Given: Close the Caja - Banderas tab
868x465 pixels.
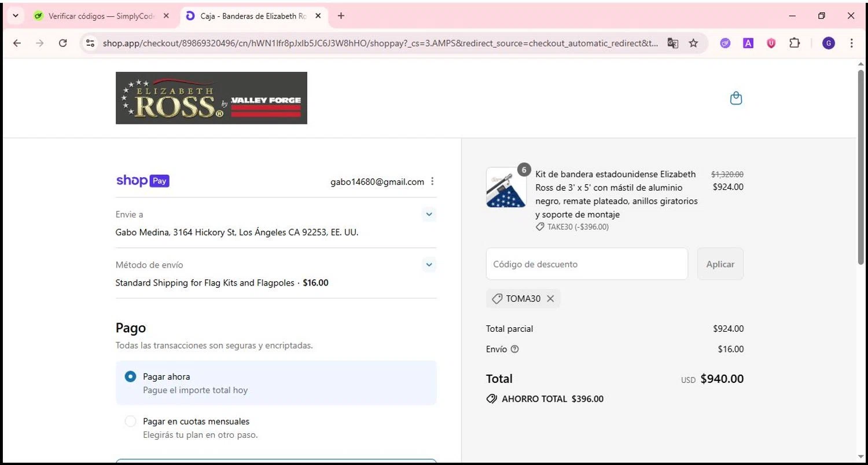Looking at the screenshot, I should pos(318,16).
